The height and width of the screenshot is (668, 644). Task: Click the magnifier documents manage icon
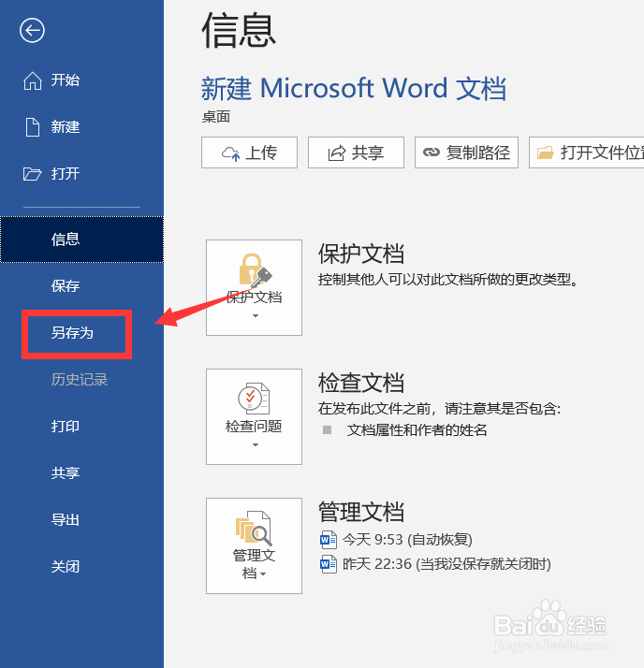(x=254, y=528)
